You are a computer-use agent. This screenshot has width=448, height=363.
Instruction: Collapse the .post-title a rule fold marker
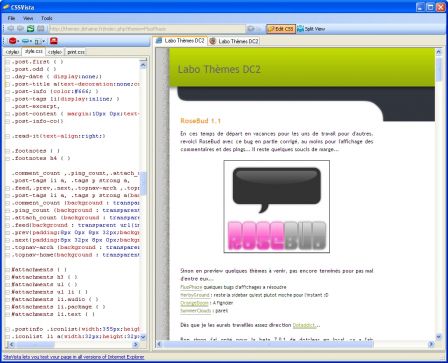pos(7,84)
